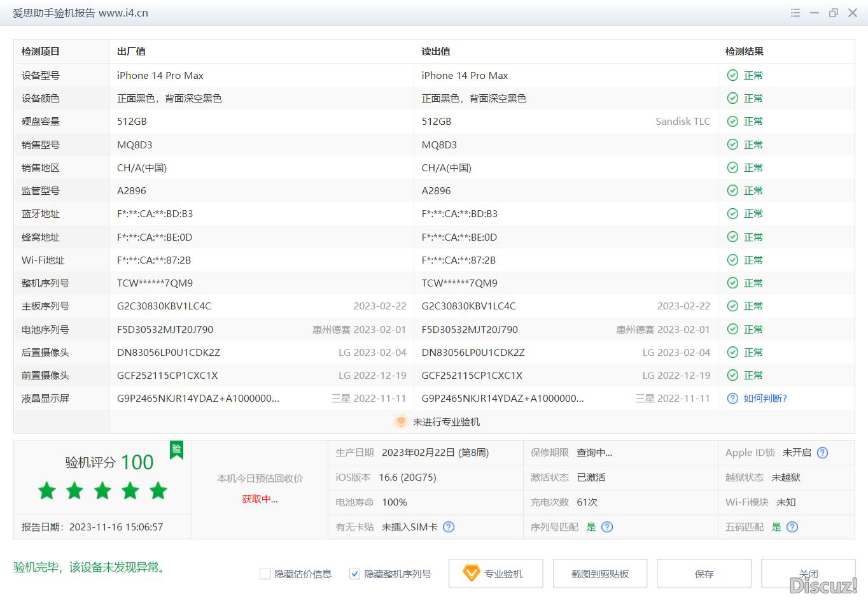Click the 激活状态 已激活 value
The image size is (868, 601).
[x=591, y=477]
